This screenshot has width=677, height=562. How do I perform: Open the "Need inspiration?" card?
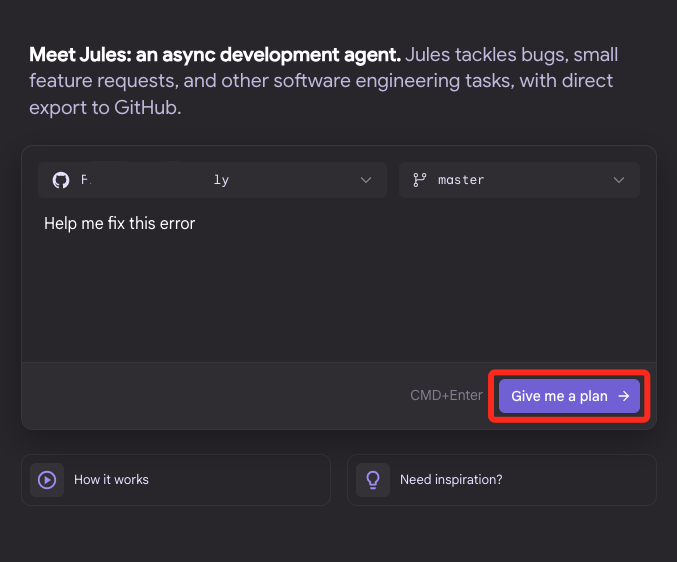pos(502,480)
